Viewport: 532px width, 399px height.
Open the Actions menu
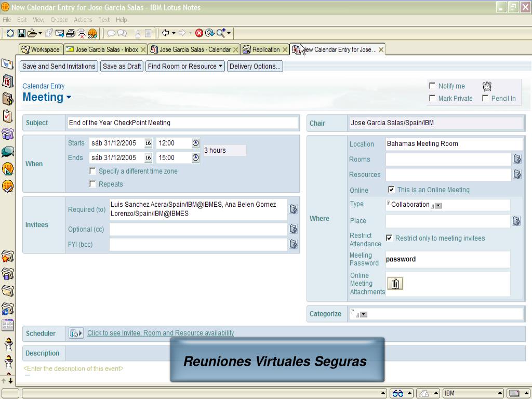pos(83,20)
